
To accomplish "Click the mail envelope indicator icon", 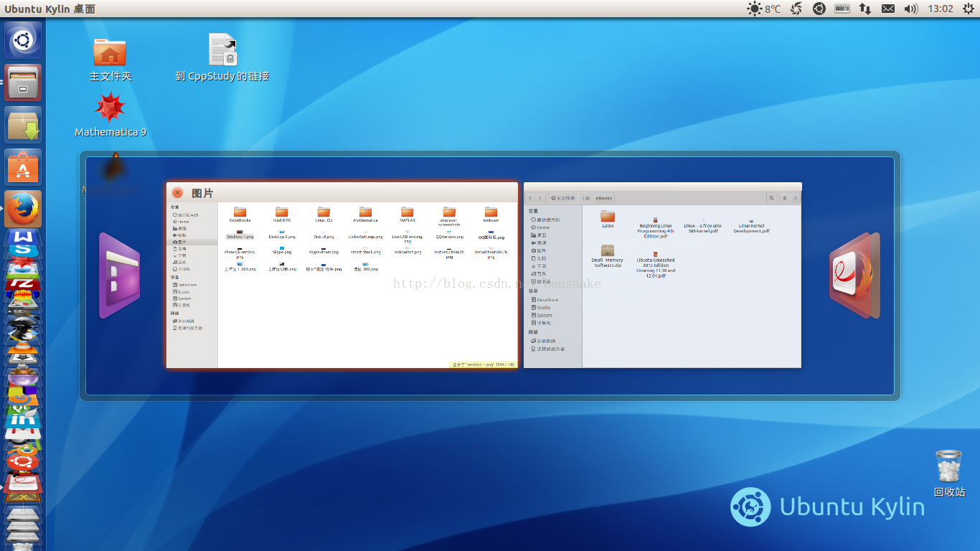I will (888, 9).
